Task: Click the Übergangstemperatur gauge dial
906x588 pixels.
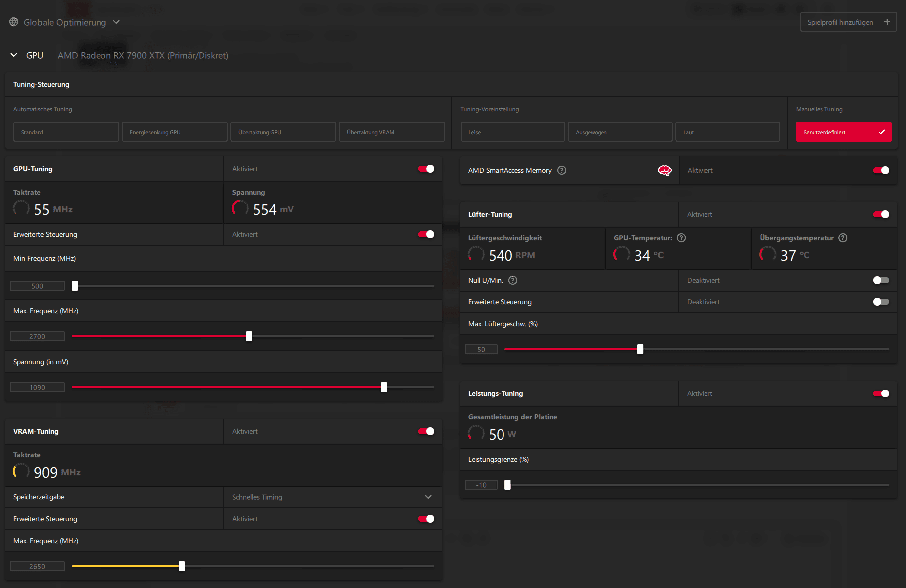Action: pyautogui.click(x=768, y=254)
